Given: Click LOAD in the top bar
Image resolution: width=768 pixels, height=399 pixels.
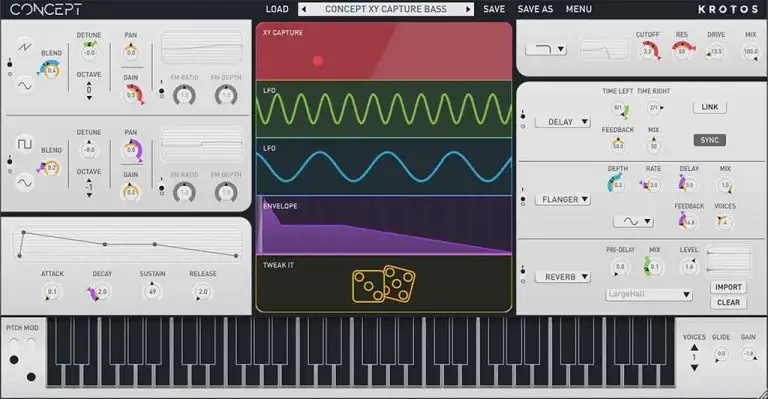Looking at the screenshot, I should point(277,9).
